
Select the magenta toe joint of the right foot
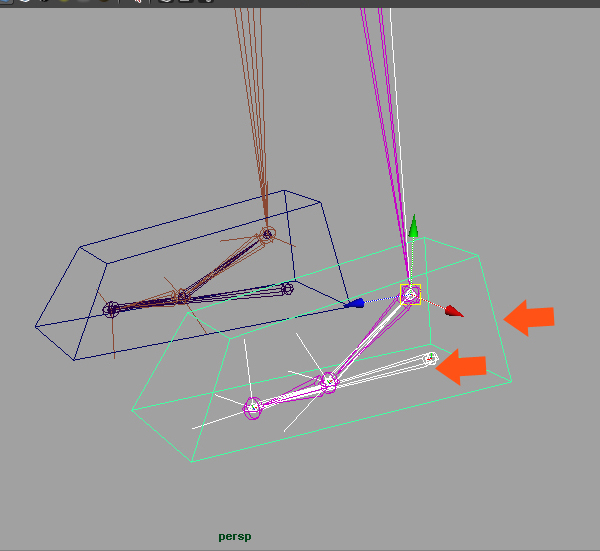click(253, 408)
